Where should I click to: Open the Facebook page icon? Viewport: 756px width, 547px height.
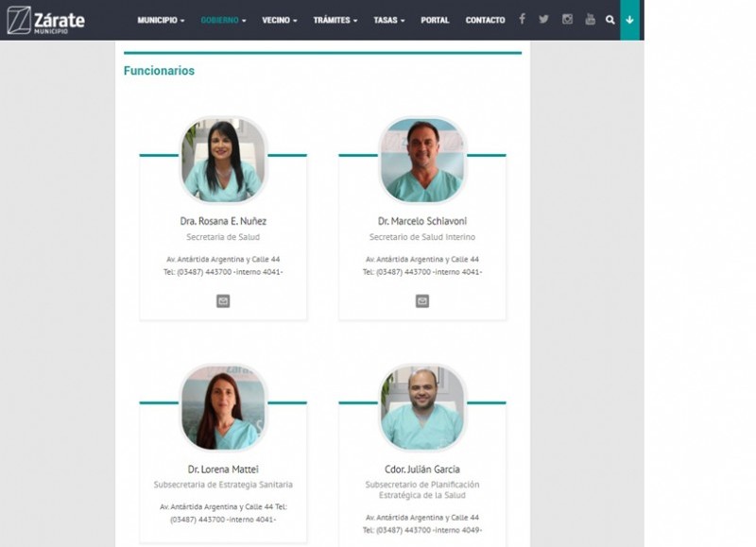tap(522, 19)
